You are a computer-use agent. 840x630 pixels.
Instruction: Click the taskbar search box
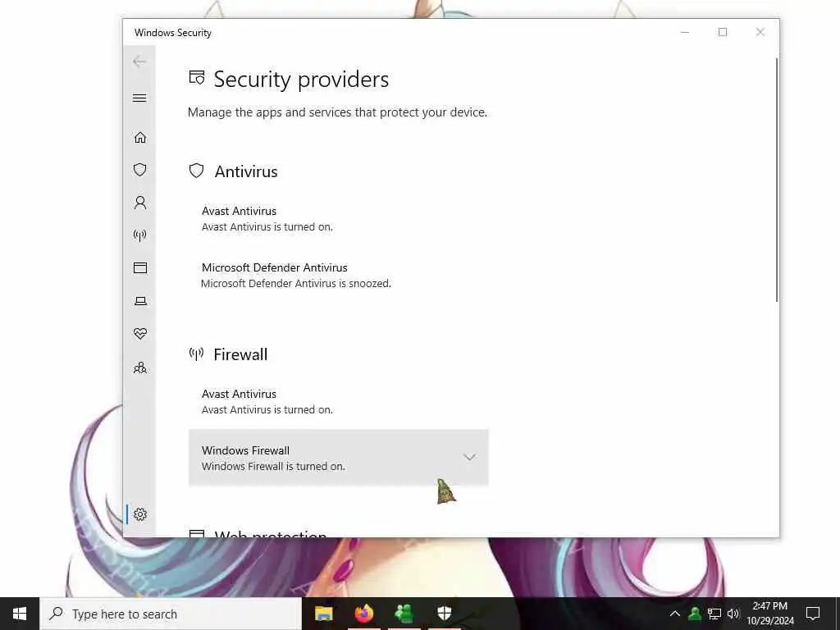coord(171,614)
